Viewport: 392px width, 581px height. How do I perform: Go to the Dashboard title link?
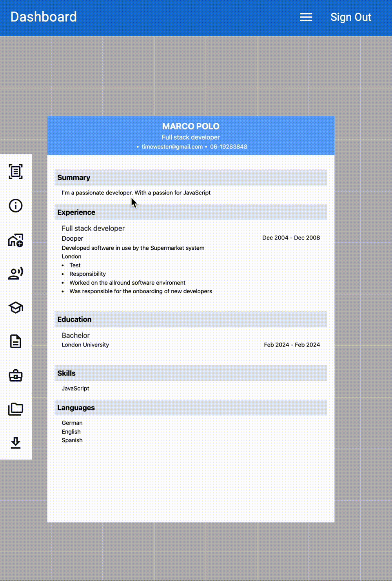click(44, 17)
